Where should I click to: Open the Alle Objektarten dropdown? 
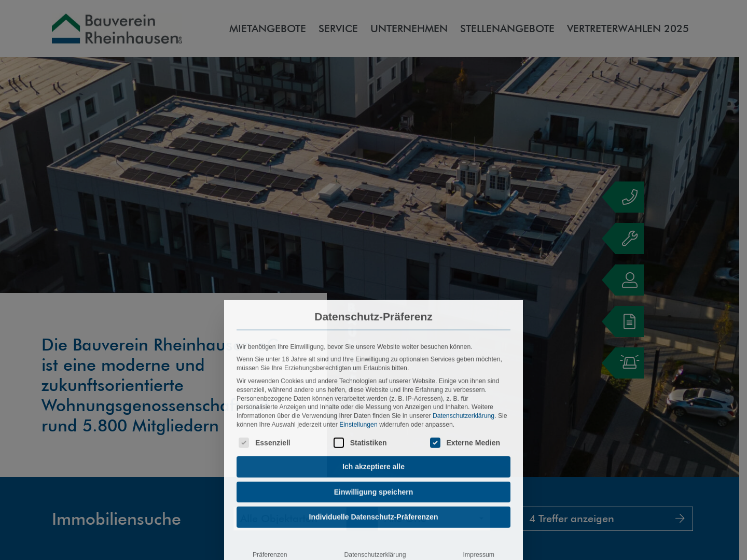[363, 519]
